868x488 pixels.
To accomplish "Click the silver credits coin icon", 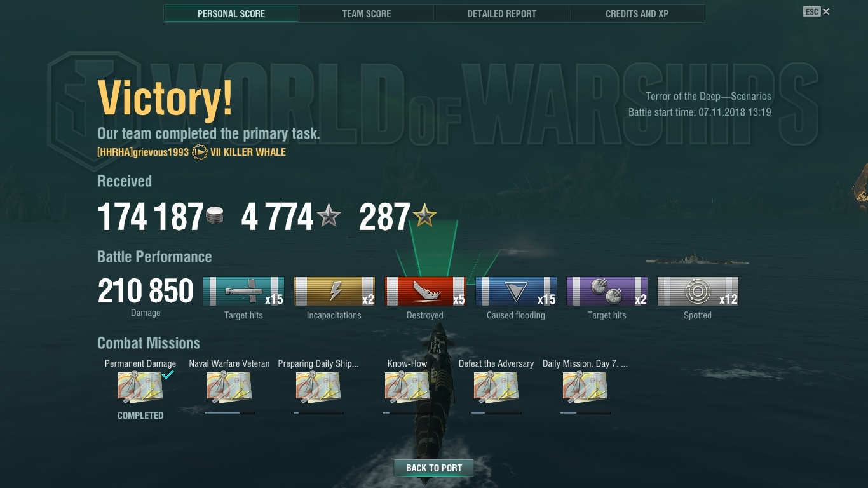I will pyautogui.click(x=215, y=216).
